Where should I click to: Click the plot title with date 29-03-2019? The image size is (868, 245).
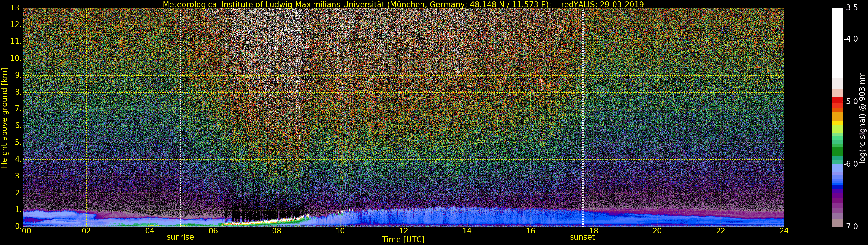pyautogui.click(x=403, y=4)
